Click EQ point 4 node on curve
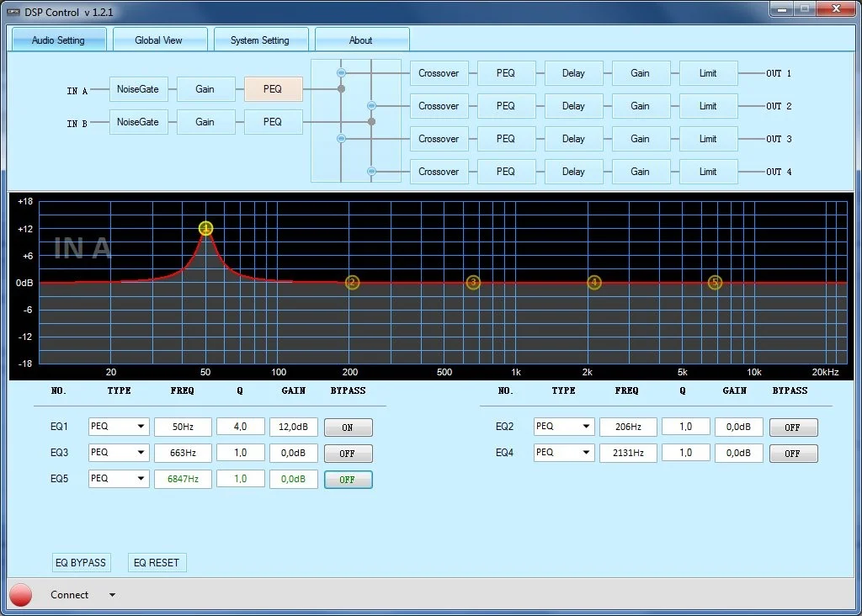This screenshot has width=862, height=616. pyautogui.click(x=594, y=283)
